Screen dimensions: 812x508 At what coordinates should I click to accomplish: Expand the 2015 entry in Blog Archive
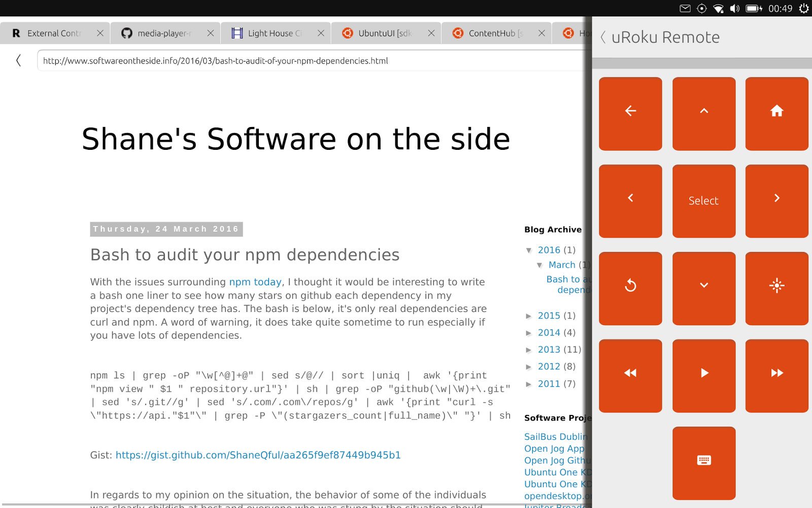click(530, 315)
